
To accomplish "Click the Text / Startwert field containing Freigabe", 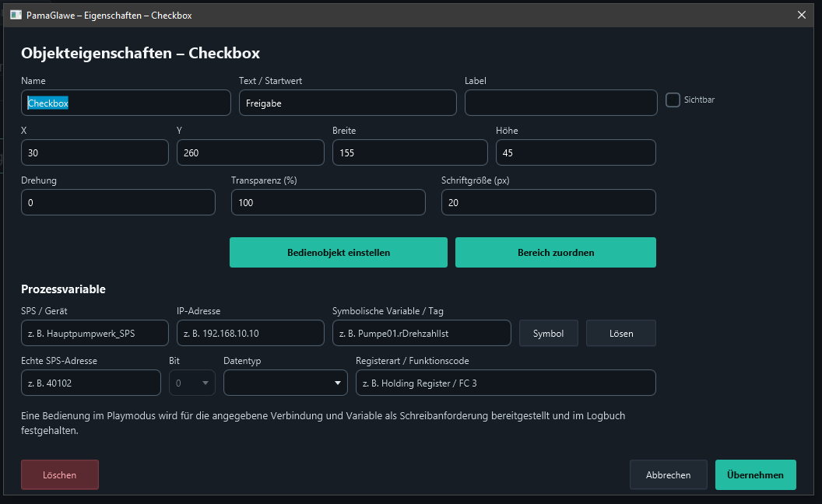I will tap(348, 103).
